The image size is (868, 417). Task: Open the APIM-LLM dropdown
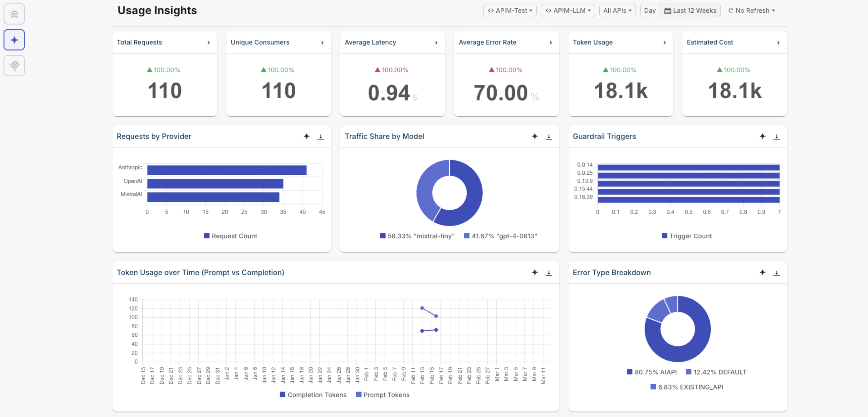point(567,11)
